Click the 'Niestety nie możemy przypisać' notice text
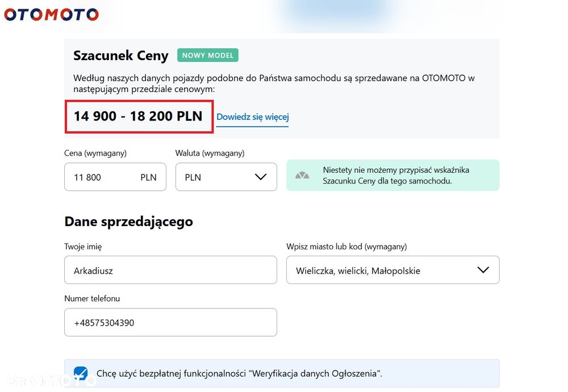Image resolution: width=568 pixels, height=392 pixels. (396, 176)
